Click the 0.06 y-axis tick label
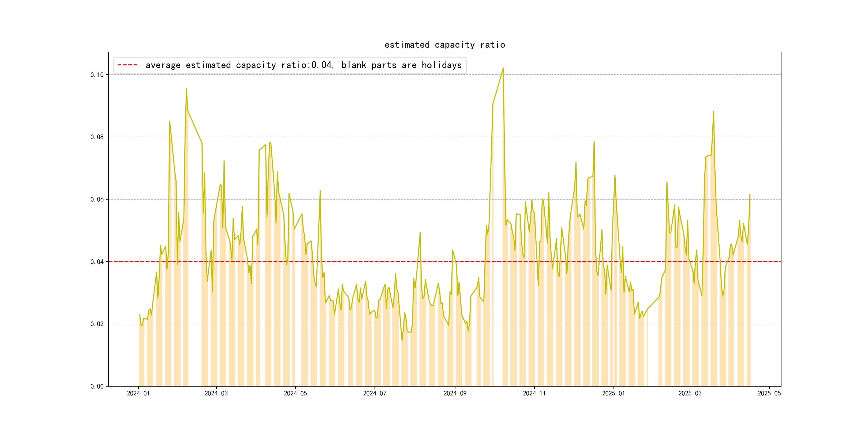The image size is (868, 434). tap(97, 200)
